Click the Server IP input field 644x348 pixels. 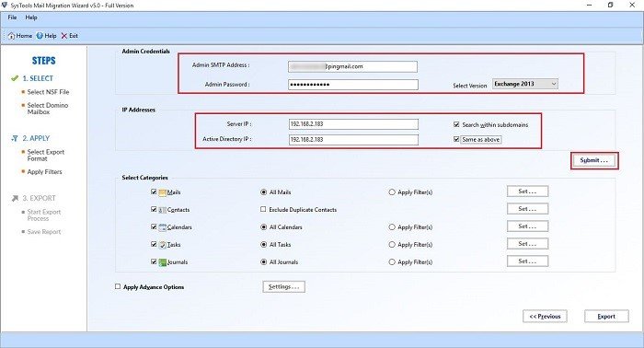353,124
